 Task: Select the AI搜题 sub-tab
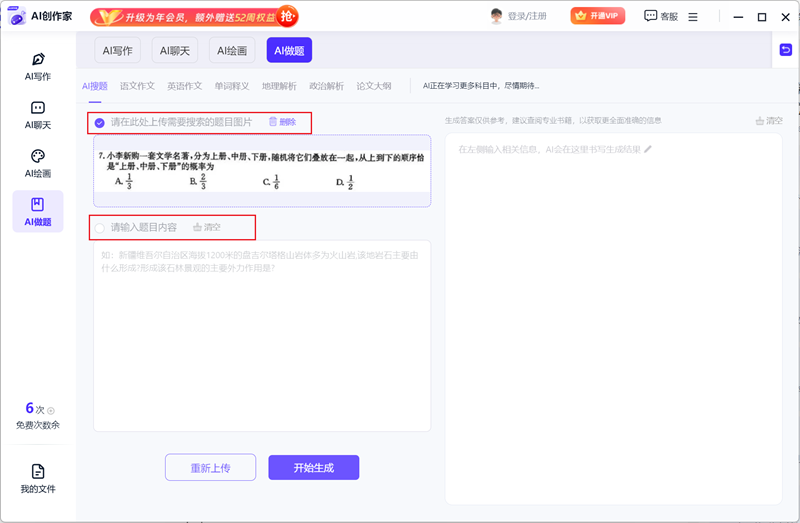click(x=95, y=86)
